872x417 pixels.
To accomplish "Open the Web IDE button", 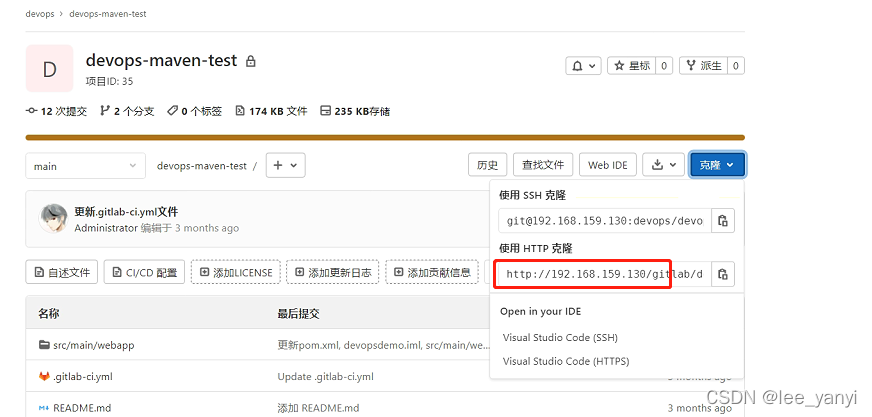I will tap(608, 165).
